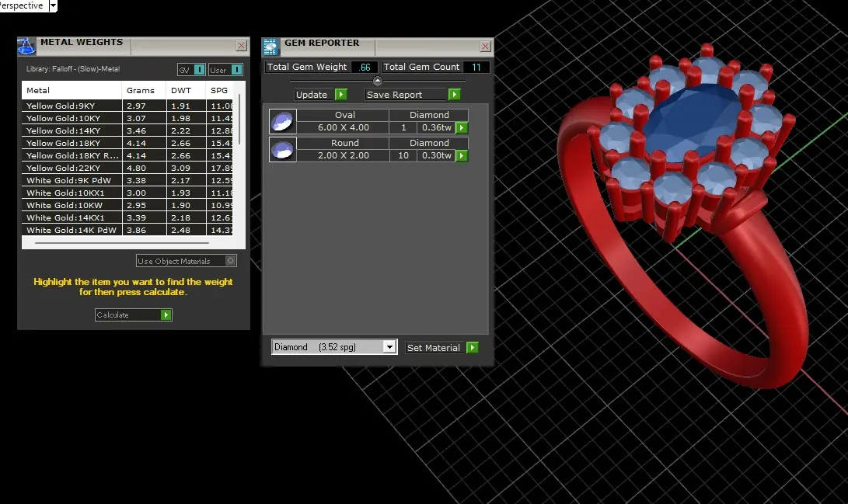Select the White Gold:9K PdW row
Screen dimensions: 848x504
pos(127,180)
